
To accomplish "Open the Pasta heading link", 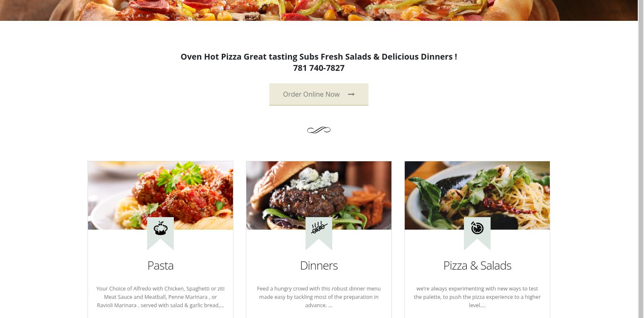I will point(160,265).
